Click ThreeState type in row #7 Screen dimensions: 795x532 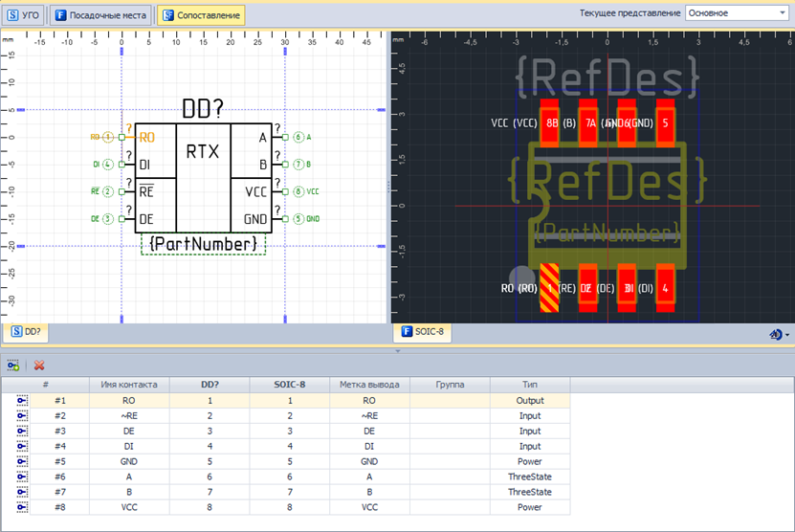coord(530,492)
